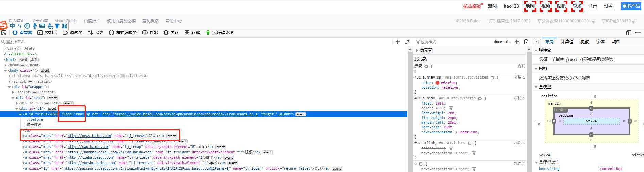Image resolution: width=644 pixels, height=172 pixels.
Task: Open the hao123 link on Baidu page
Action: 511,6
